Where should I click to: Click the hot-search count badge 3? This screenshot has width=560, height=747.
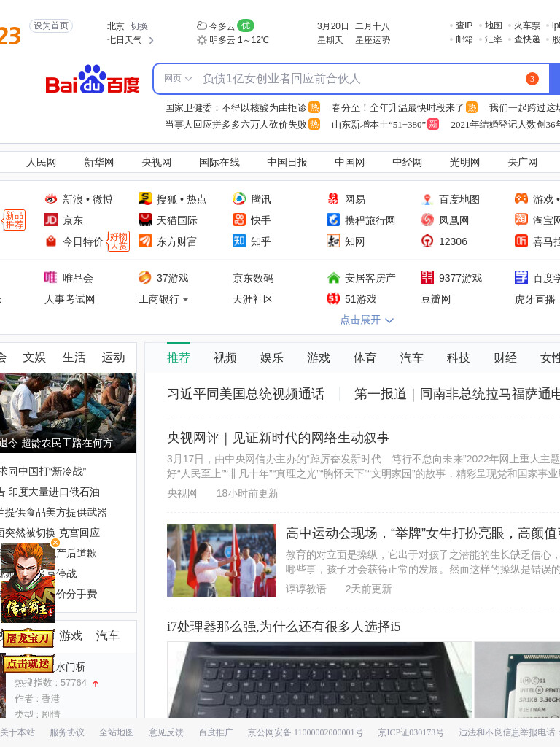click(532, 79)
